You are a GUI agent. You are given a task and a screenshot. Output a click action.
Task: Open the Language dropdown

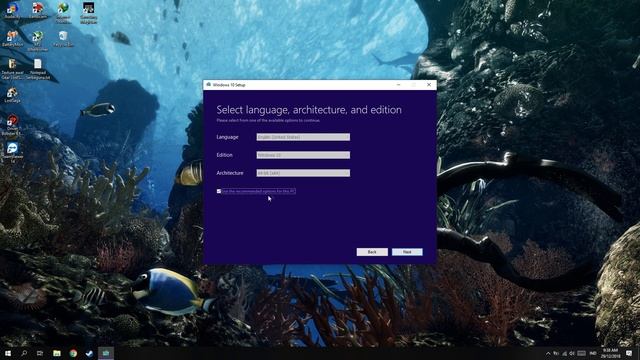pos(303,137)
